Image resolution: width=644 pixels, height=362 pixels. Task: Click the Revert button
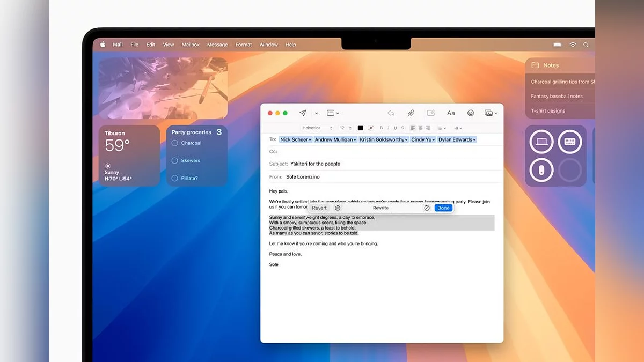pos(319,208)
